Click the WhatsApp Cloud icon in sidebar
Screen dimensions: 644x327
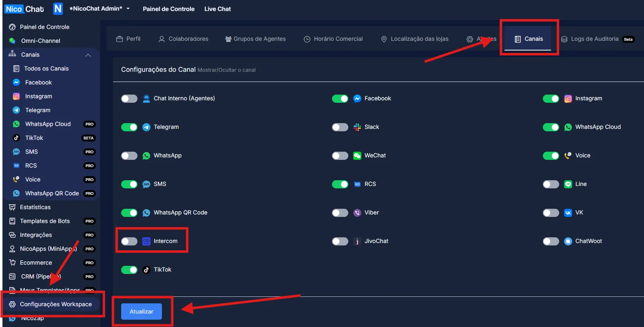(16, 124)
